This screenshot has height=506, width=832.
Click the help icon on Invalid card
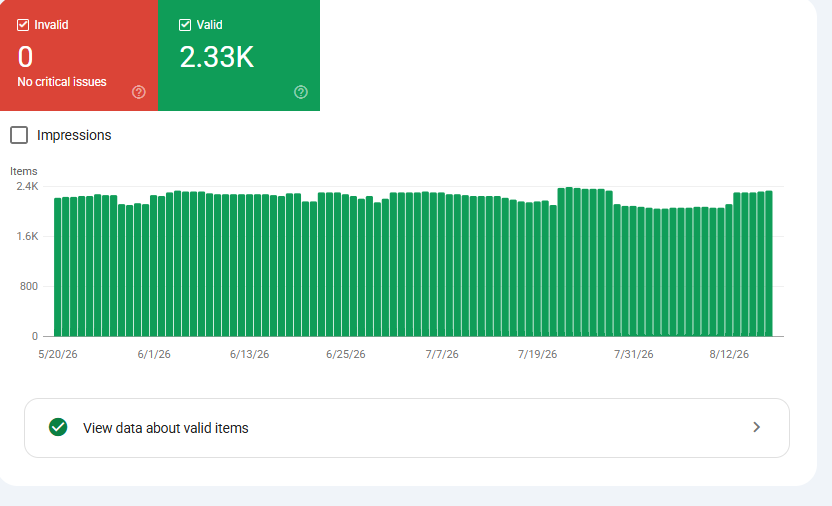(138, 92)
